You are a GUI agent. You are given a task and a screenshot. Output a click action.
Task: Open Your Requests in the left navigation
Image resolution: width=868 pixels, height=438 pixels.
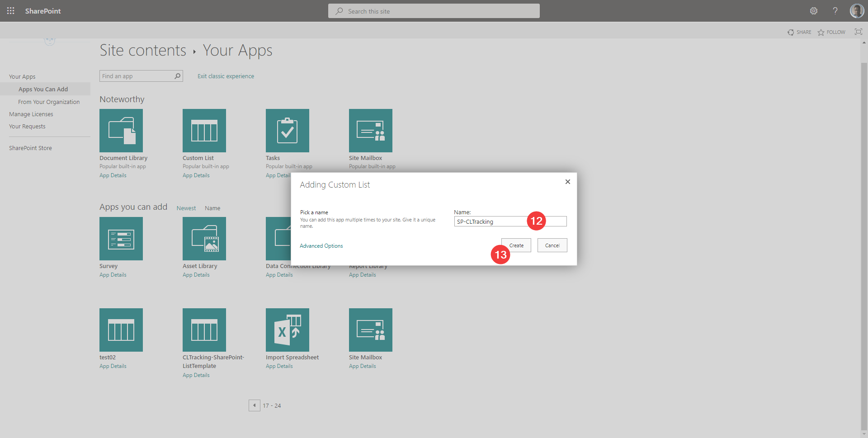pos(27,127)
